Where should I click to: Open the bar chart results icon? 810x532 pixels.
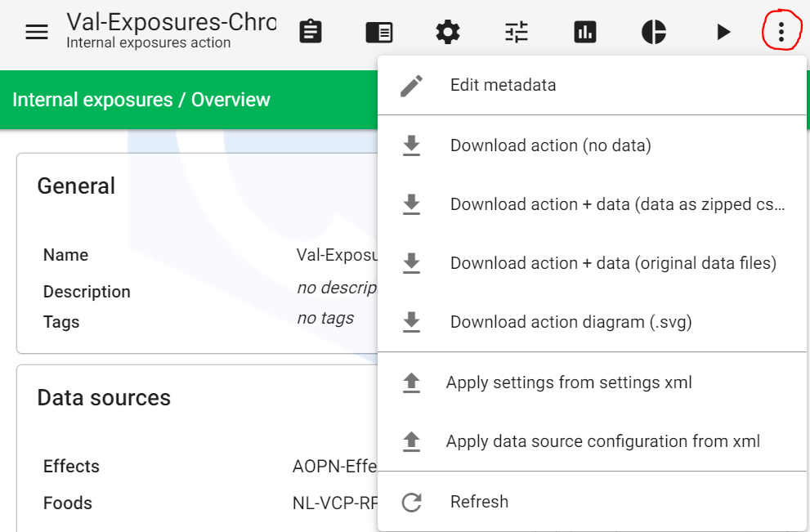click(x=585, y=32)
